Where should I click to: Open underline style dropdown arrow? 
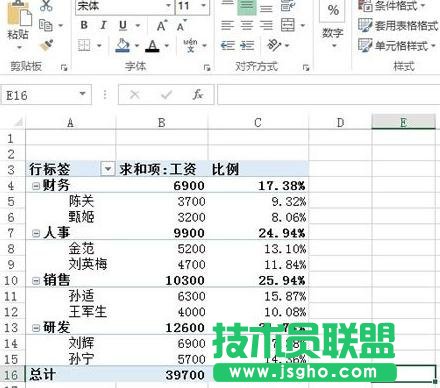(x=137, y=25)
